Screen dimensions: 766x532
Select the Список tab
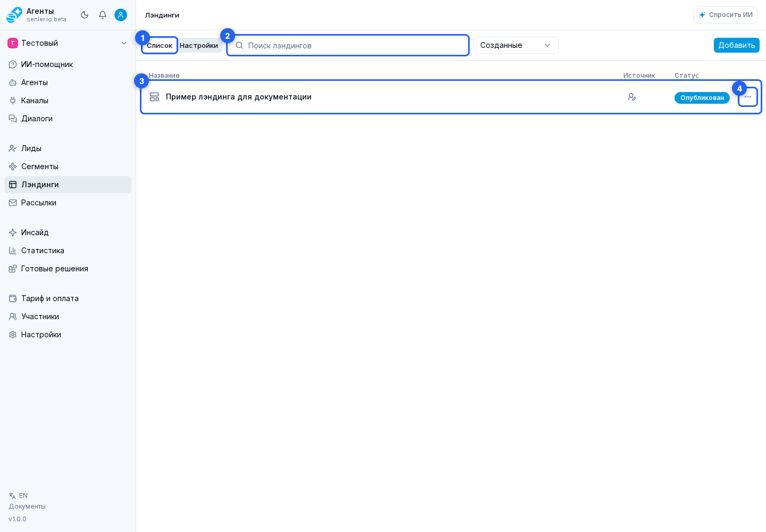(160, 45)
